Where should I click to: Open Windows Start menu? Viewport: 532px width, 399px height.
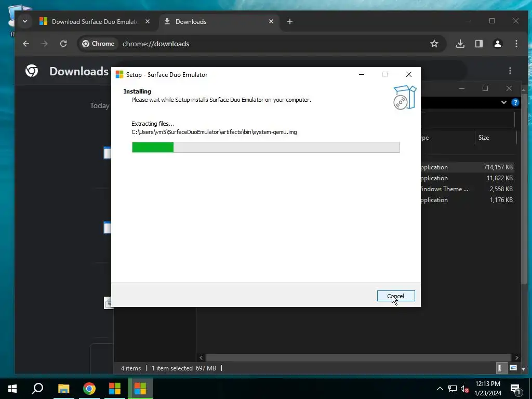click(12, 389)
